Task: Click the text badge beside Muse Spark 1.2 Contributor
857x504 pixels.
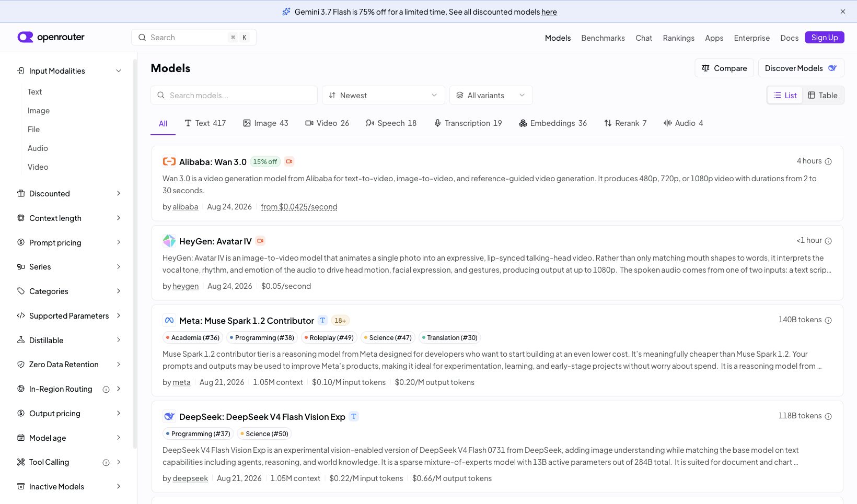Action: pyautogui.click(x=322, y=320)
